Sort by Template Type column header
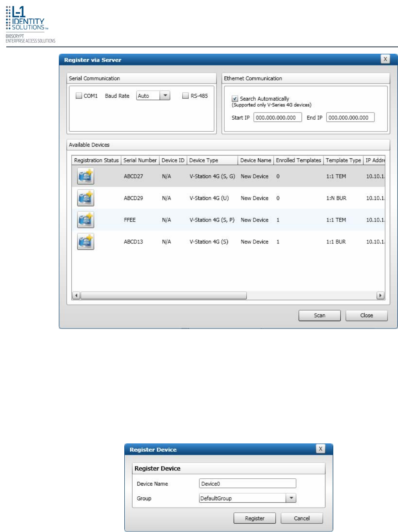The height and width of the screenshot is (532, 398). [343, 160]
